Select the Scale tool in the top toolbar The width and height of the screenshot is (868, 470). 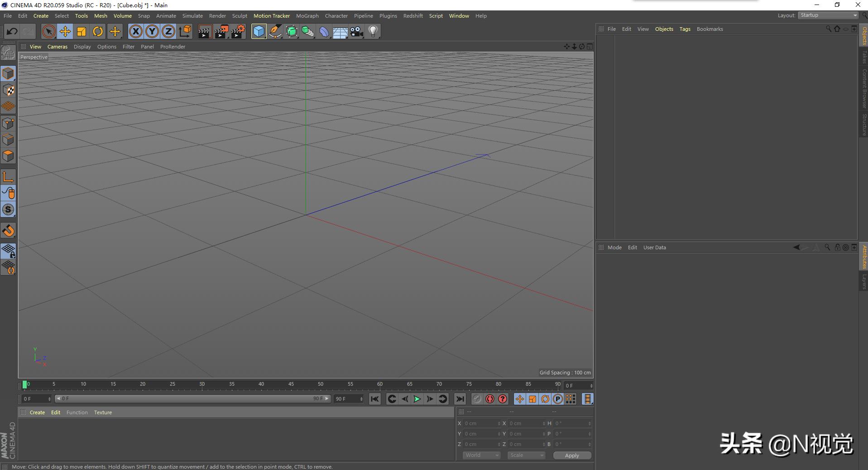pos(82,32)
